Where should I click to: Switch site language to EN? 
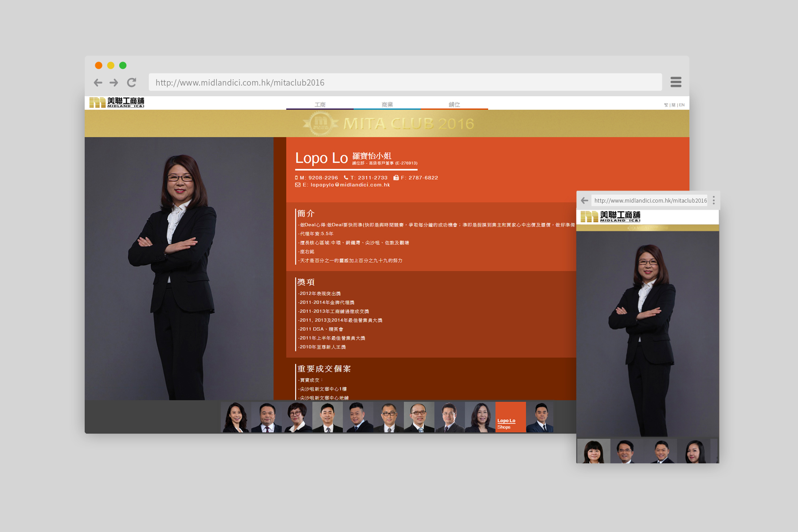(x=682, y=105)
